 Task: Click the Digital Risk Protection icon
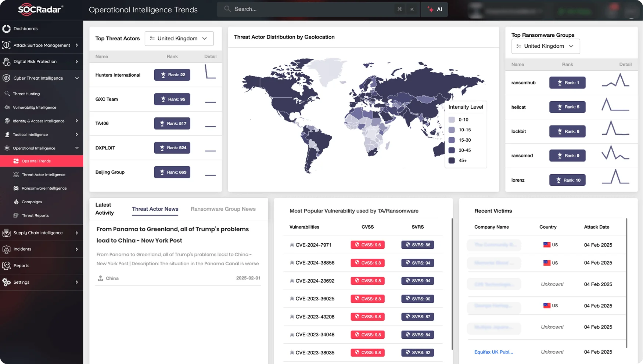(x=6, y=62)
